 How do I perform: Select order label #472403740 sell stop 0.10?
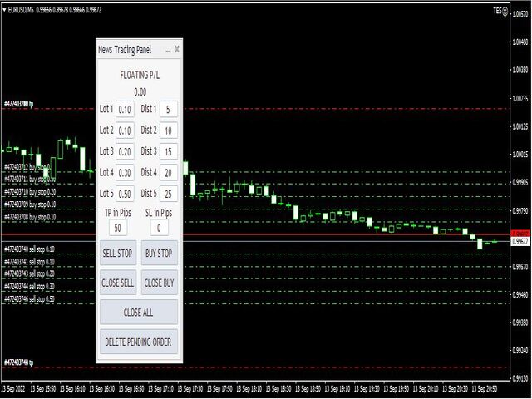(x=30, y=249)
